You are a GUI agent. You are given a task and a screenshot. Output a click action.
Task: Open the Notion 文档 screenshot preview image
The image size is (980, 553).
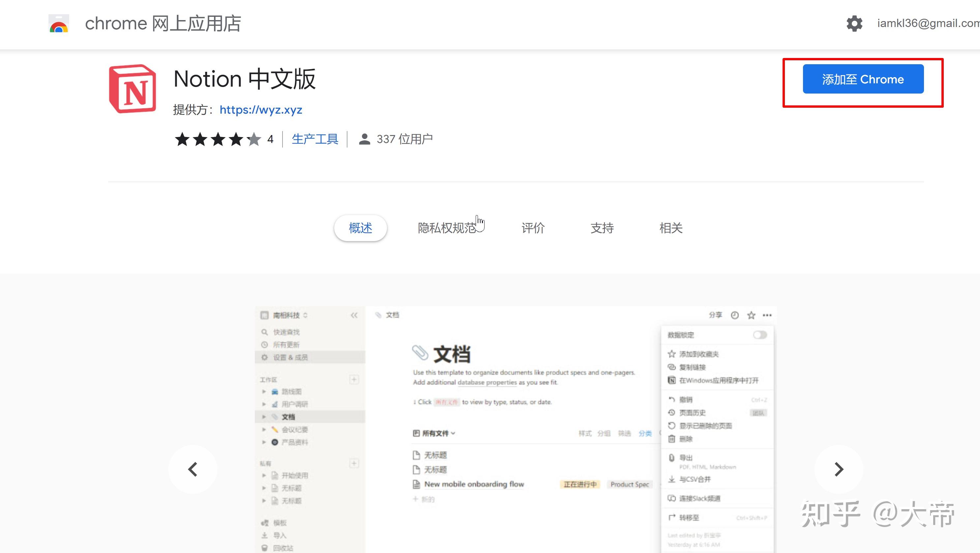pos(516,429)
